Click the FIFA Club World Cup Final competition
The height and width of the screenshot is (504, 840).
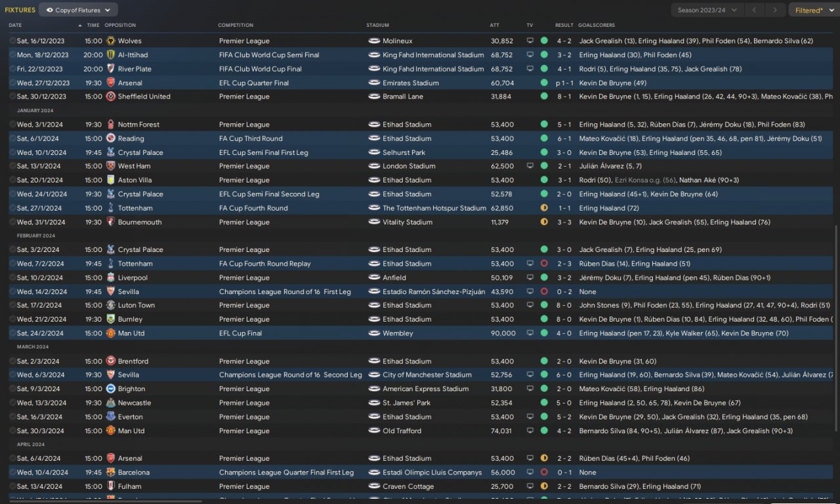tap(261, 69)
